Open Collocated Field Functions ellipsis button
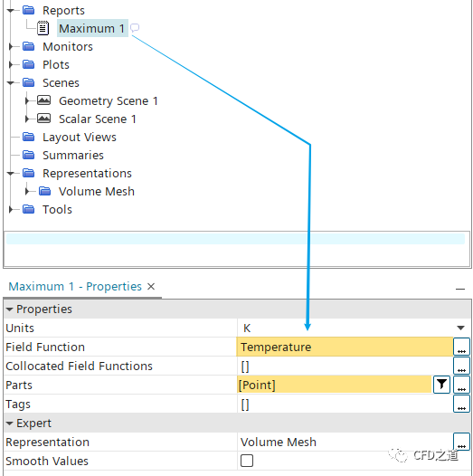This screenshot has height=476, width=473. pyautogui.click(x=461, y=366)
